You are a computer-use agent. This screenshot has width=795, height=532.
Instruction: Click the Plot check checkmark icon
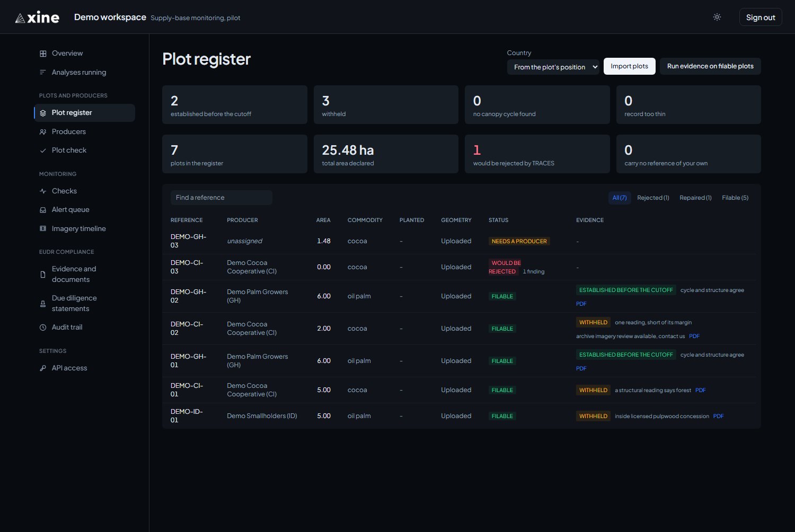click(43, 150)
